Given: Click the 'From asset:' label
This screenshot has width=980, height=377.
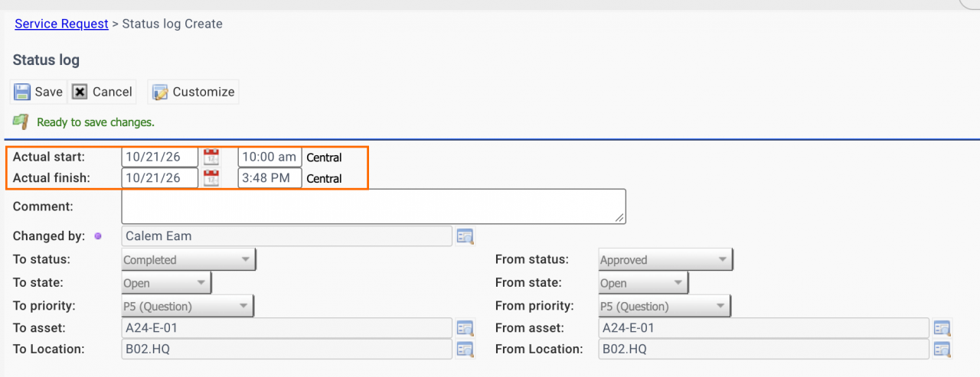Looking at the screenshot, I should click(x=530, y=328).
